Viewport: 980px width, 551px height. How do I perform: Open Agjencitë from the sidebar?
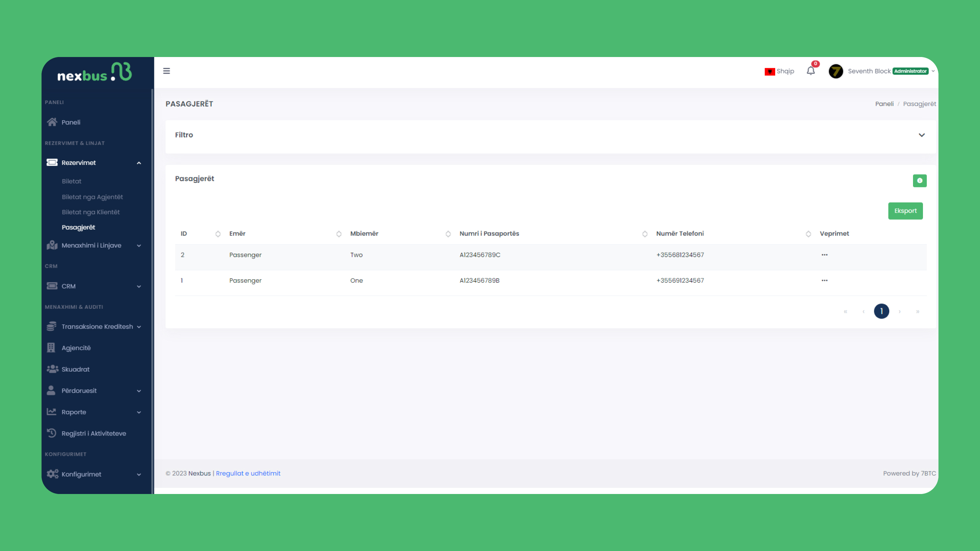pos(76,348)
